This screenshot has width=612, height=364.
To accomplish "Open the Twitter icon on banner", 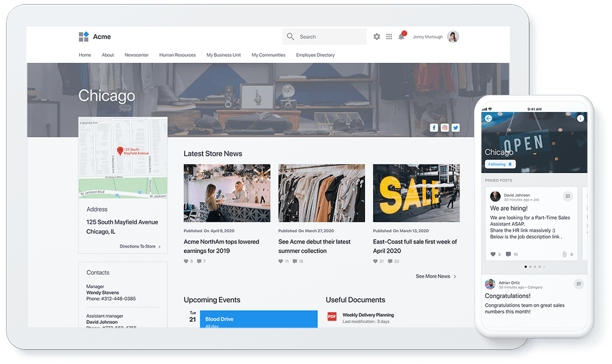I will click(x=455, y=128).
